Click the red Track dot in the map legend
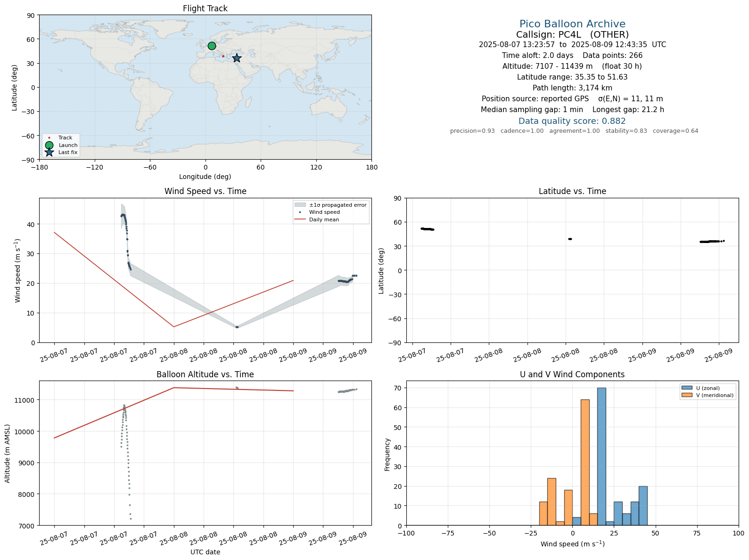Viewport: 749px width, 560px height. pos(49,138)
